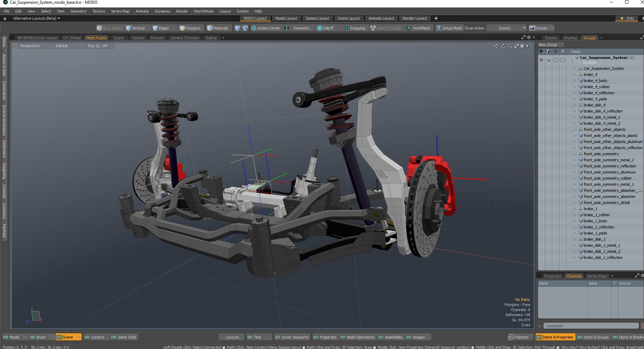Click the viewport rotate icon

tap(503, 46)
